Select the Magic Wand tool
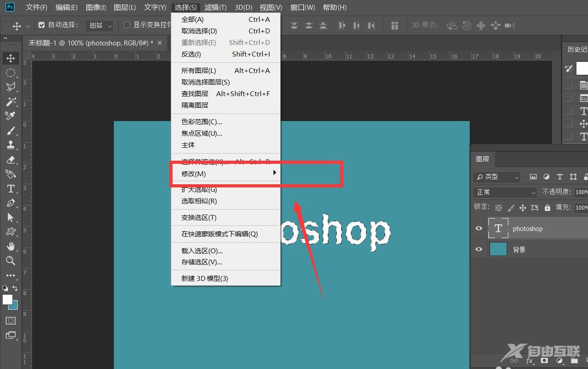Screen dimensions: 588x369 [11, 101]
